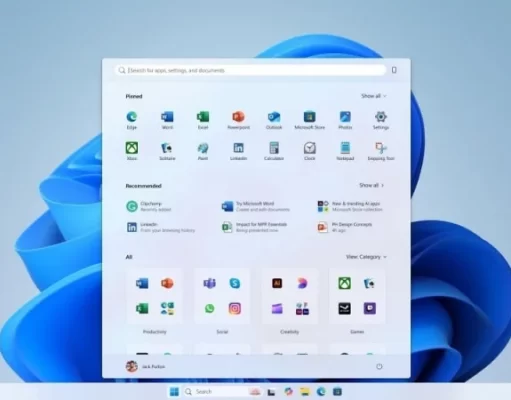
Task: Click the Start menu search field
Action: click(251, 70)
